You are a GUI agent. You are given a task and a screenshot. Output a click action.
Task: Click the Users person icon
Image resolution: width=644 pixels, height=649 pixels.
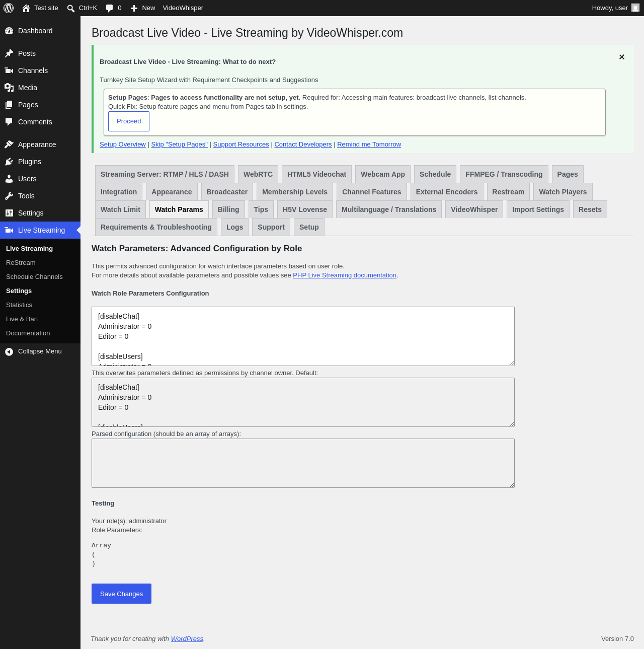9,179
